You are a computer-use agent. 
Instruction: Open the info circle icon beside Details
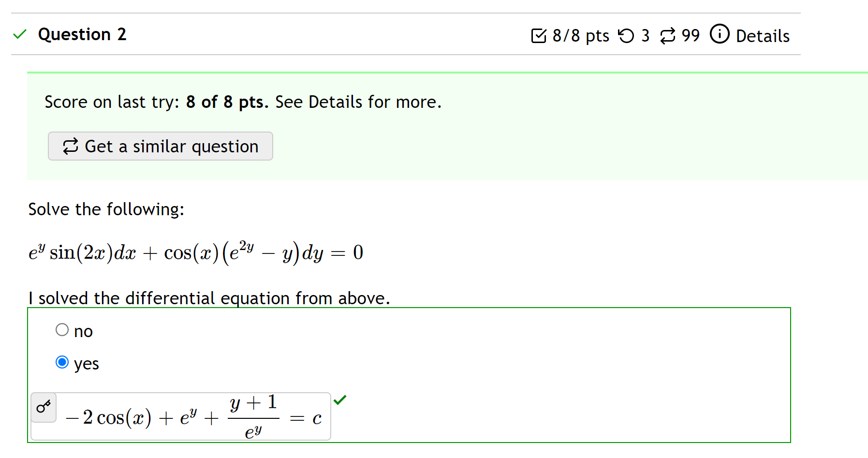719,35
